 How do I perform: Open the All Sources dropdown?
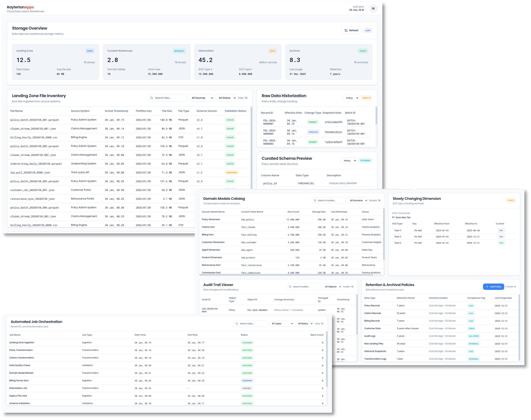[201, 98]
